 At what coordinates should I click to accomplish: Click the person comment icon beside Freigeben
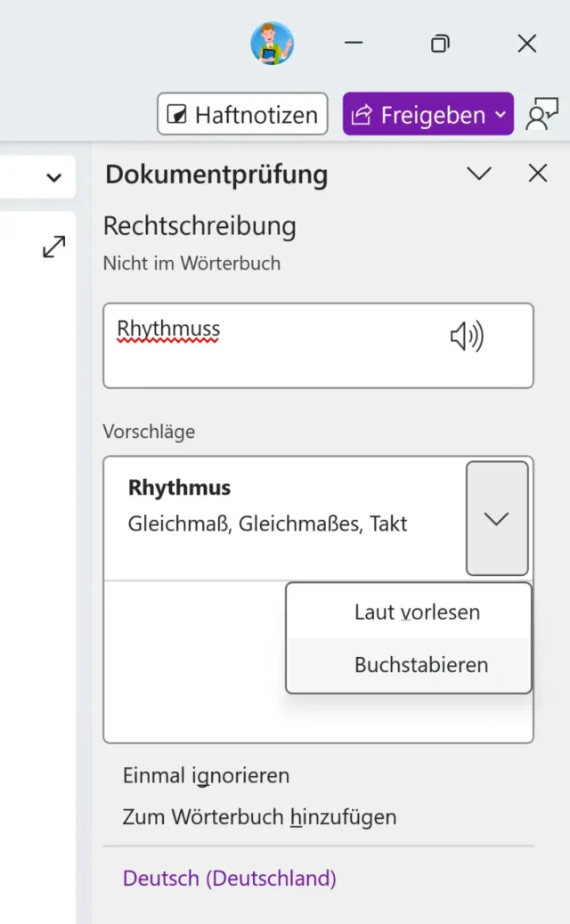click(x=541, y=115)
